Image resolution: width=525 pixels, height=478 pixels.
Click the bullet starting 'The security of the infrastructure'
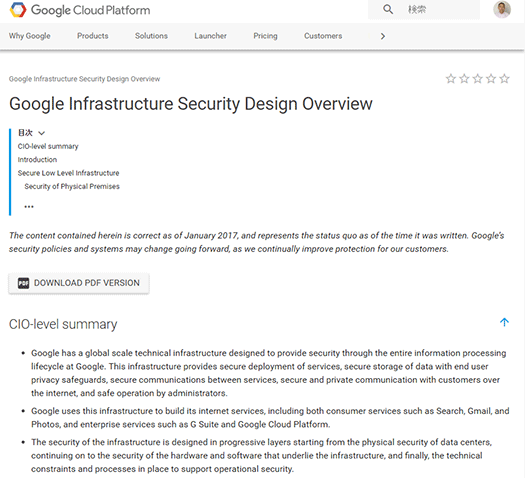(261, 456)
